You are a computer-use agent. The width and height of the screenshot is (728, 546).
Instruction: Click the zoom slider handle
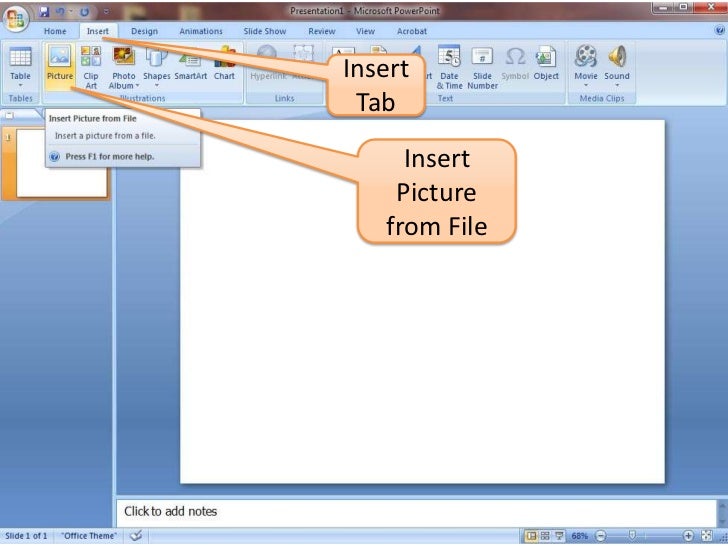632,535
